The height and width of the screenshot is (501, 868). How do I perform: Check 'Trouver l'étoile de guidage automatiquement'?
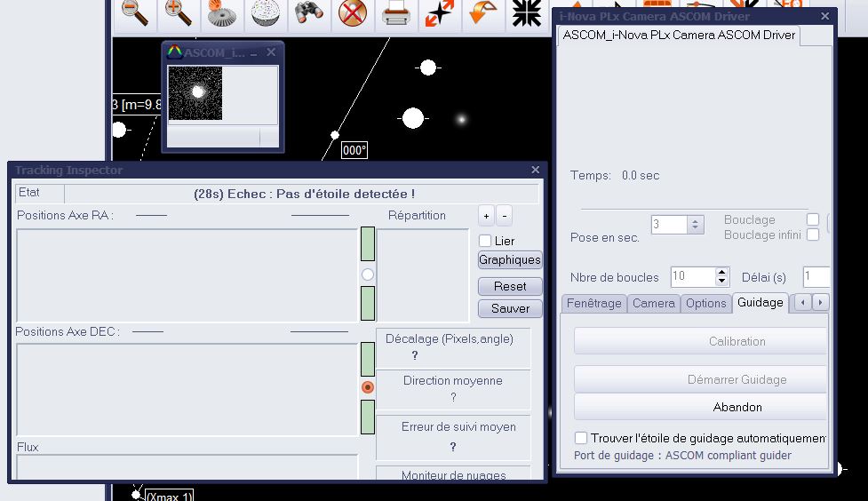pos(581,438)
